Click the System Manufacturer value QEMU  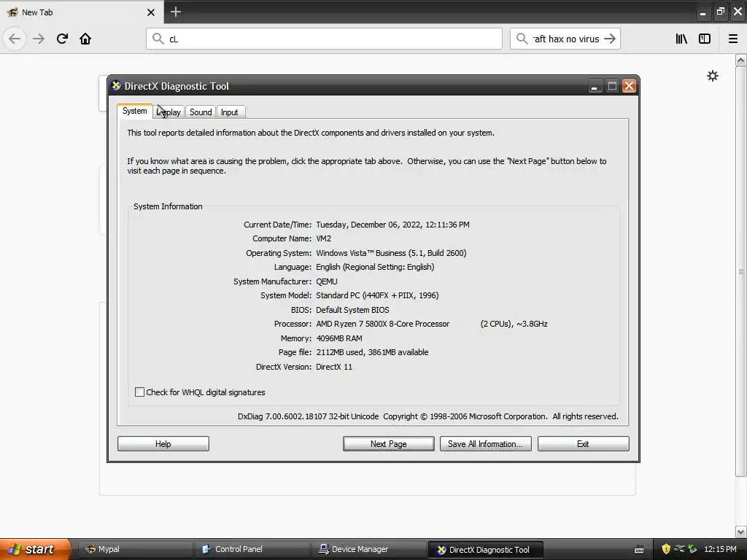click(x=326, y=281)
